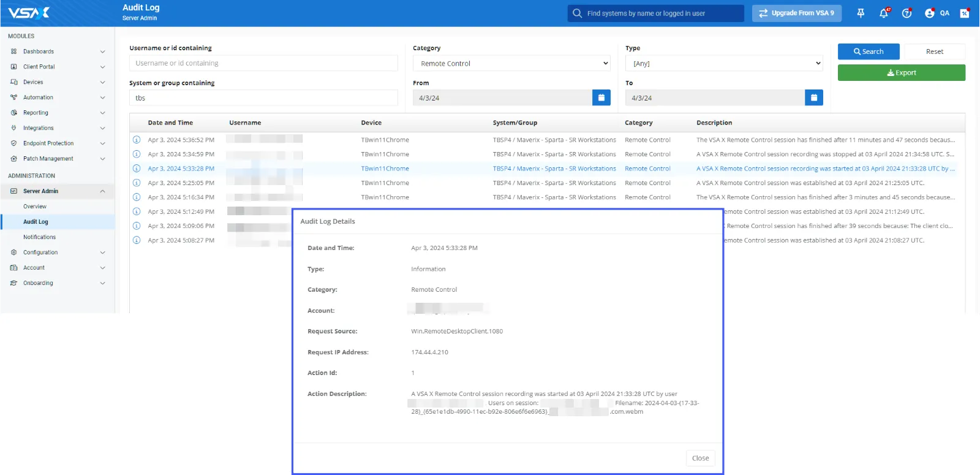Open the help question mark icon
The image size is (980, 475).
907,13
